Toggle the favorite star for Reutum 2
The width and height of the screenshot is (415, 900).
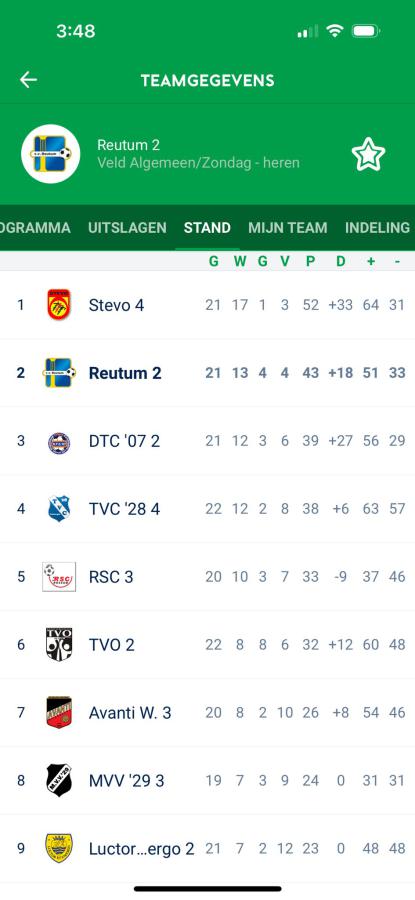coord(368,154)
